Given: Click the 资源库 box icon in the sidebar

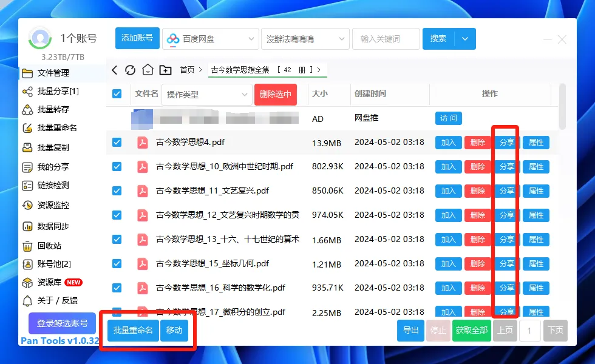Looking at the screenshot, I should pyautogui.click(x=27, y=283).
